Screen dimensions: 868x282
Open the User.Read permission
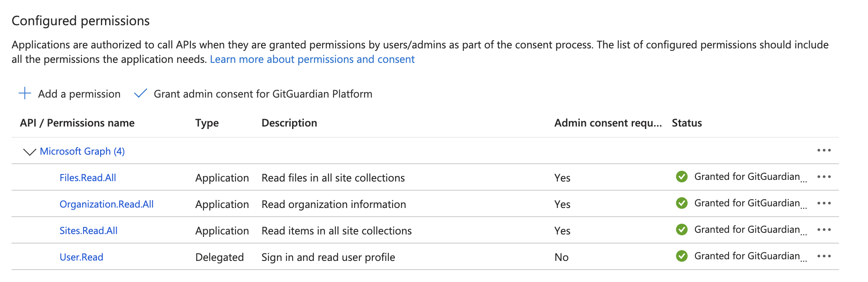click(x=82, y=257)
